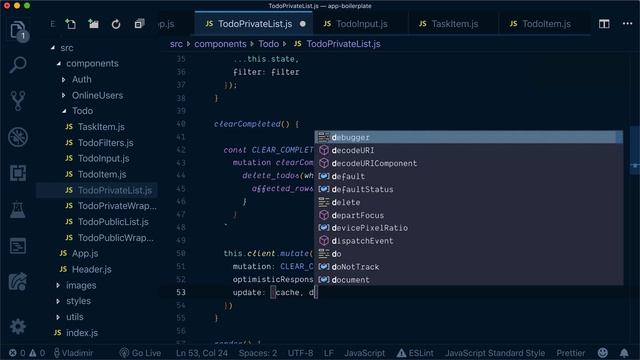Create a new file in Explorer
The width and height of the screenshot is (640, 360).
pyautogui.click(x=71, y=24)
